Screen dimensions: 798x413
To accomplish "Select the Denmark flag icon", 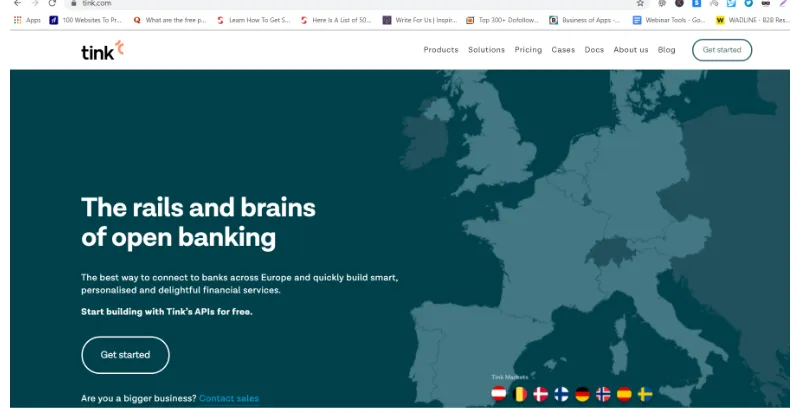I will [x=540, y=394].
